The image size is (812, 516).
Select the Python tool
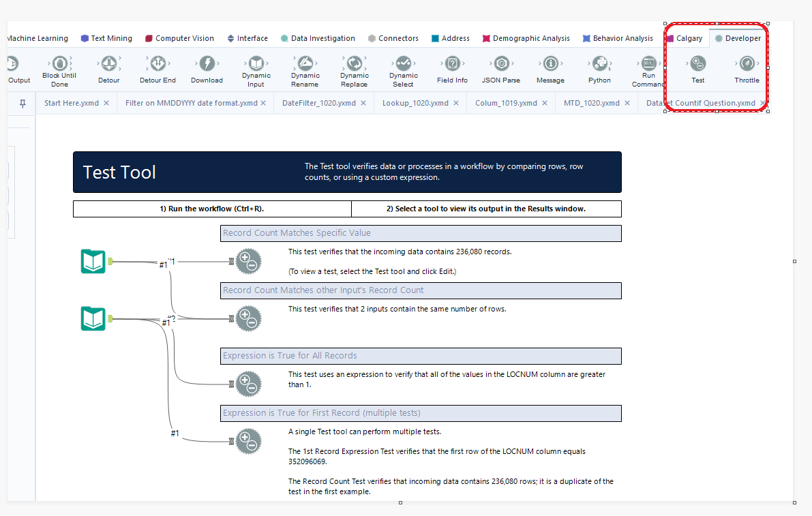pos(599,65)
